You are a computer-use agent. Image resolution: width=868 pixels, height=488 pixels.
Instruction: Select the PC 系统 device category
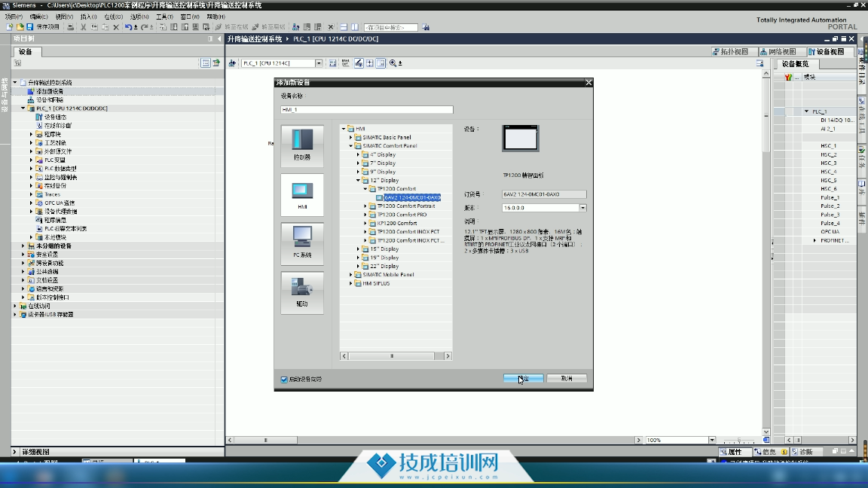point(302,243)
